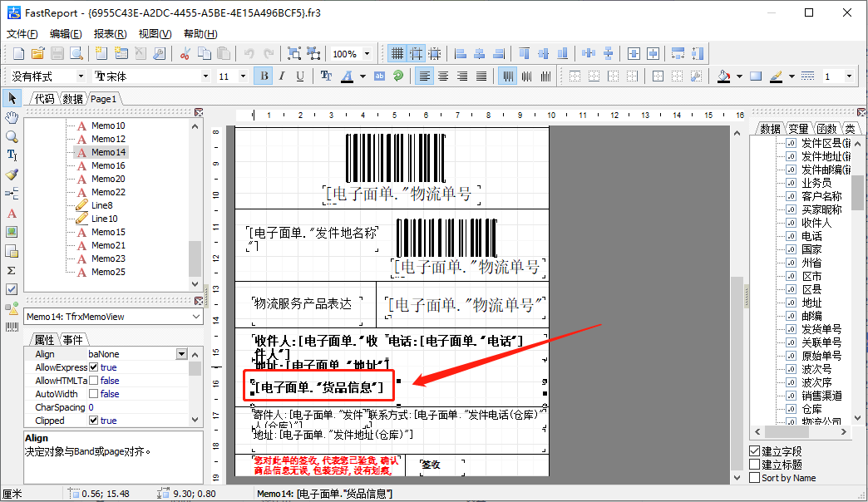Insert a band with the band tool

pyautogui.click(x=12, y=193)
